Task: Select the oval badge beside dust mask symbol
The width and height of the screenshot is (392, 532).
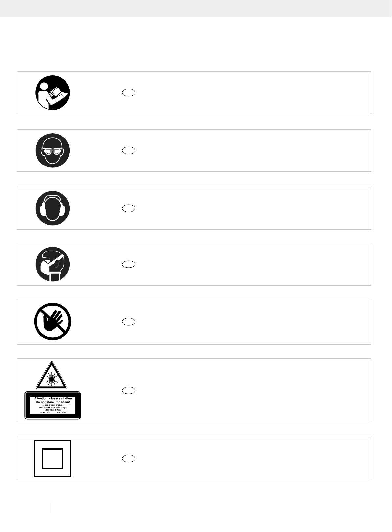Action: click(x=129, y=264)
